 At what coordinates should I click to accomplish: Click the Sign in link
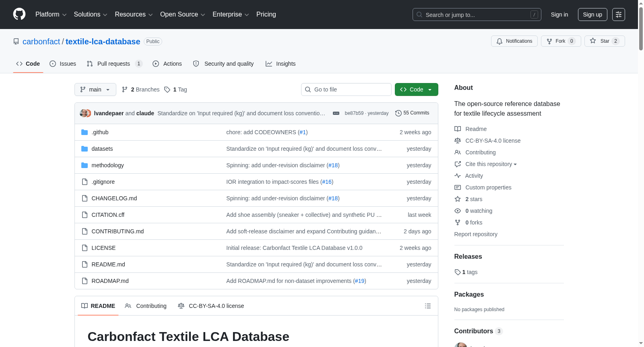[559, 15]
